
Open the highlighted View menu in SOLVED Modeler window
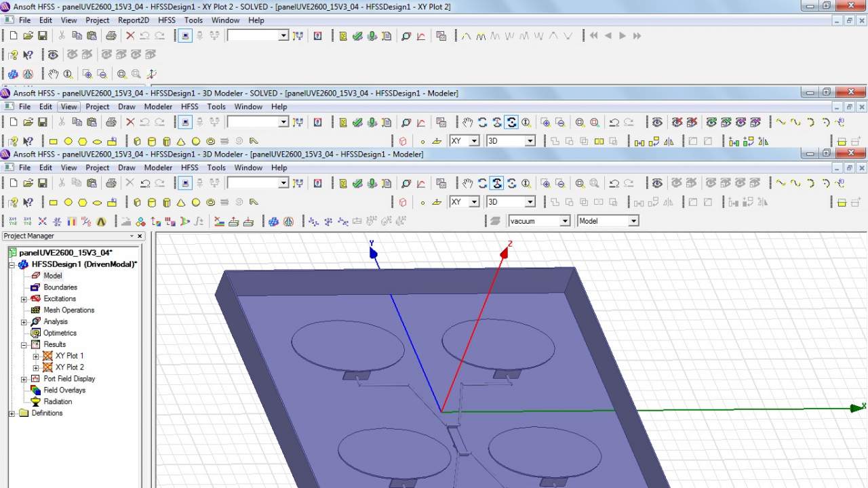click(x=69, y=106)
